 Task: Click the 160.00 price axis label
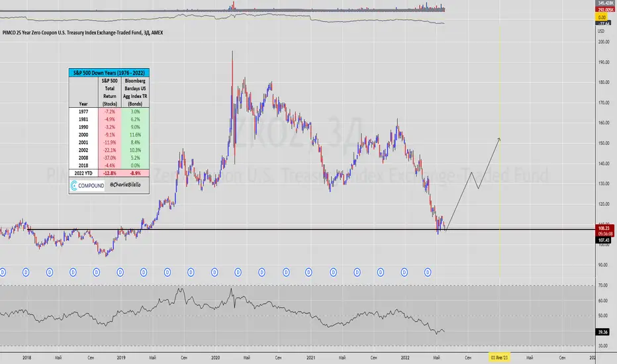(604, 123)
